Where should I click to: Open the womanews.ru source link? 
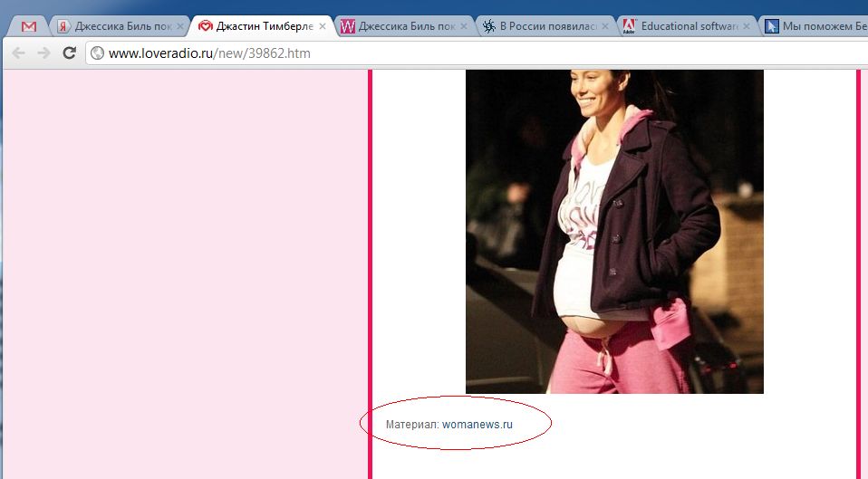click(477, 424)
